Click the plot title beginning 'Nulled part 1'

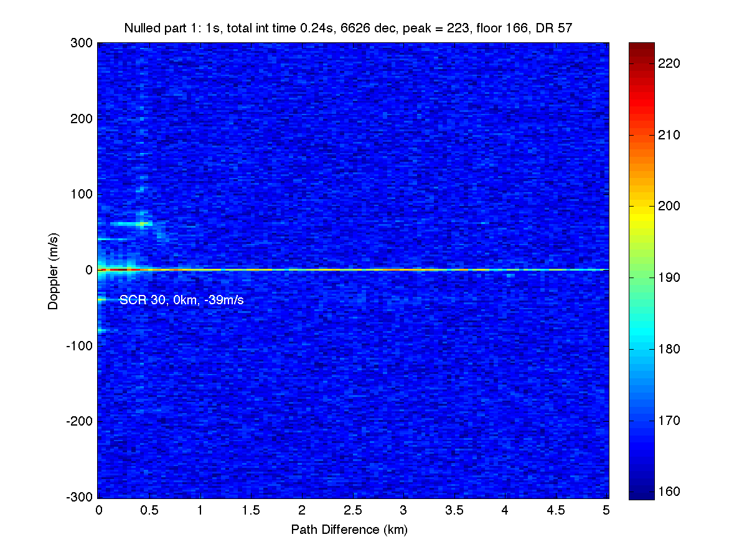pyautogui.click(x=348, y=28)
